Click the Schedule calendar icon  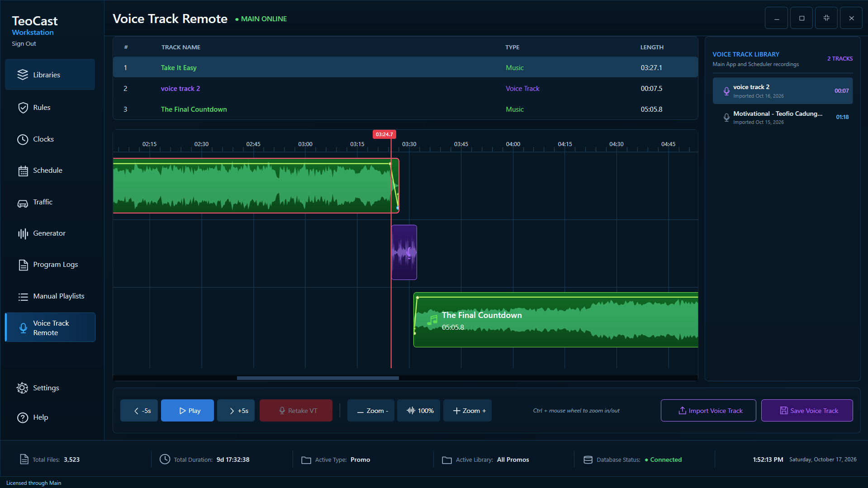(23, 171)
